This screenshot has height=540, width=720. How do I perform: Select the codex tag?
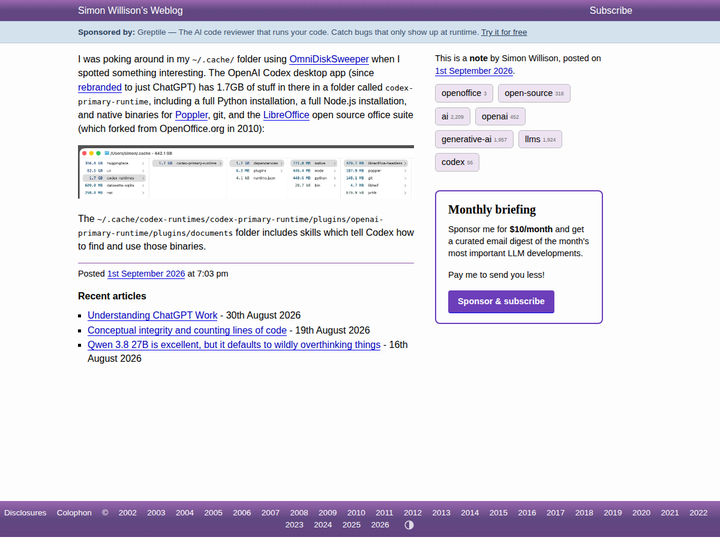[x=457, y=162]
